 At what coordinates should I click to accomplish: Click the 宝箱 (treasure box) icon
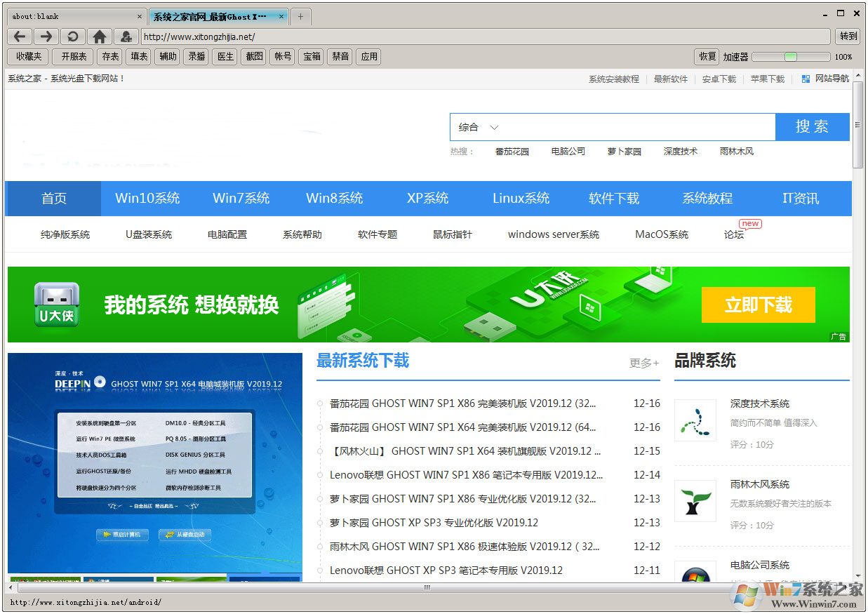tap(311, 57)
